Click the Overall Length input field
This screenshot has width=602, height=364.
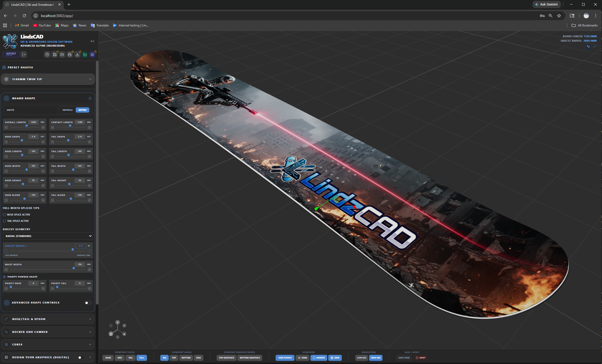34,122
